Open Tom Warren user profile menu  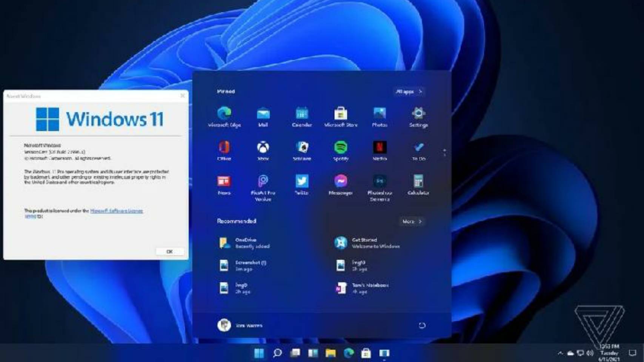point(240,325)
